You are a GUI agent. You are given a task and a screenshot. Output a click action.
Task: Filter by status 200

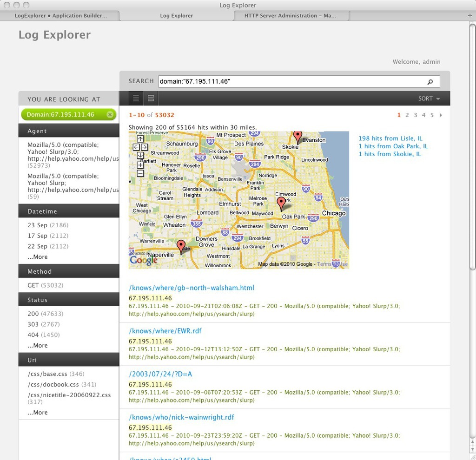coord(46,314)
